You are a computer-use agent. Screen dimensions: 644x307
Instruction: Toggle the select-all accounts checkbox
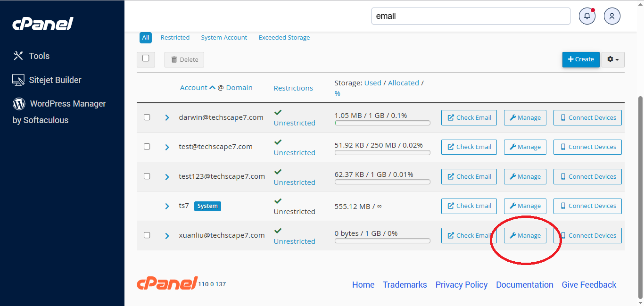pyautogui.click(x=146, y=58)
